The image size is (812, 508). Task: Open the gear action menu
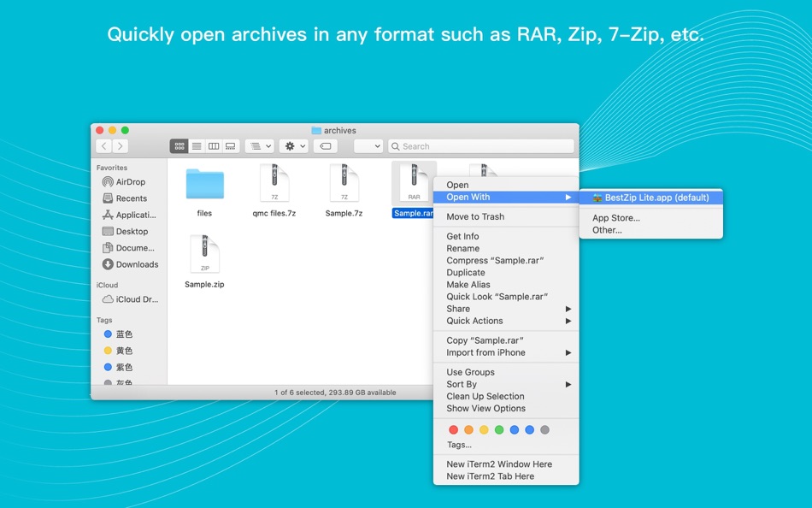(295, 146)
